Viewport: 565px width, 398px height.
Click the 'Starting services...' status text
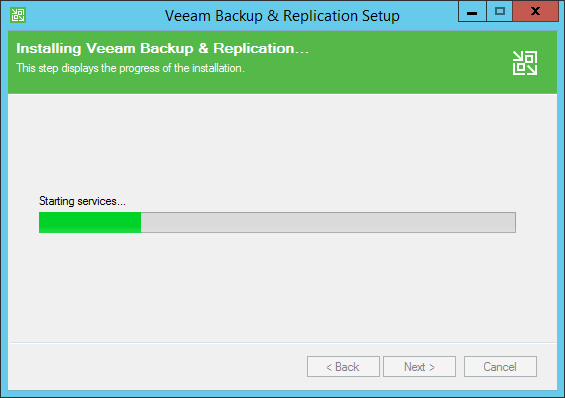coord(82,201)
